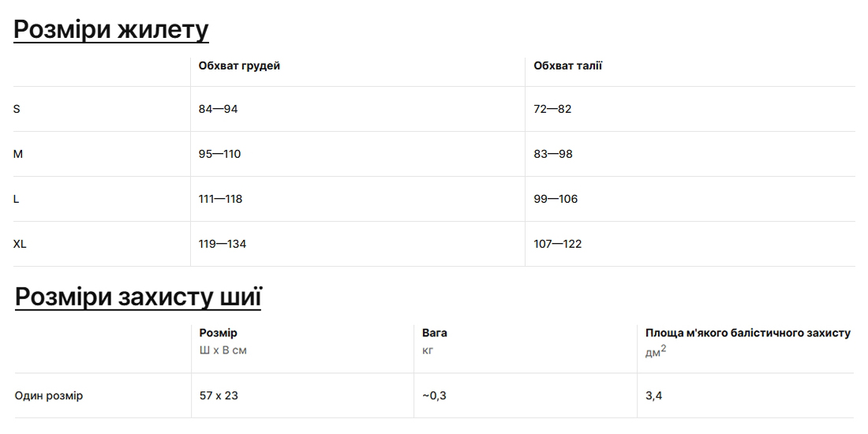Click the M size row label
Image resolution: width=868 pixels, height=434 pixels.
coord(18,154)
